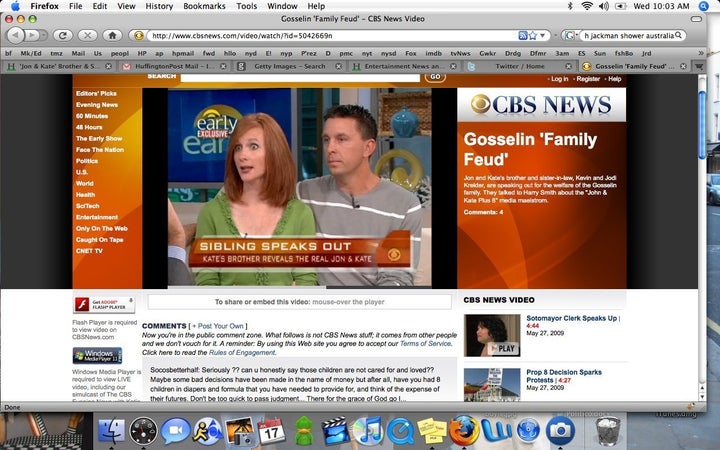Show more bookmarks with the chevron
Viewport: 720px width, 450px height.
point(701,53)
